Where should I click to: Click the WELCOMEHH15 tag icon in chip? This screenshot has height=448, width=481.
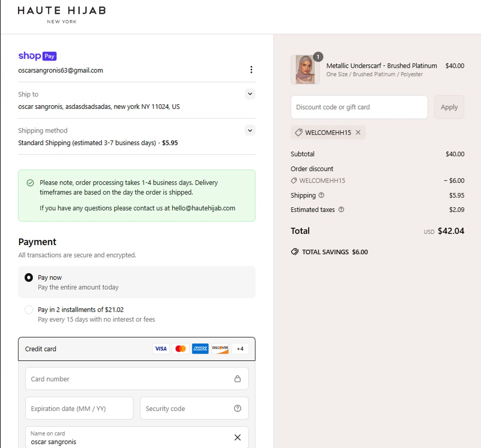click(x=299, y=132)
